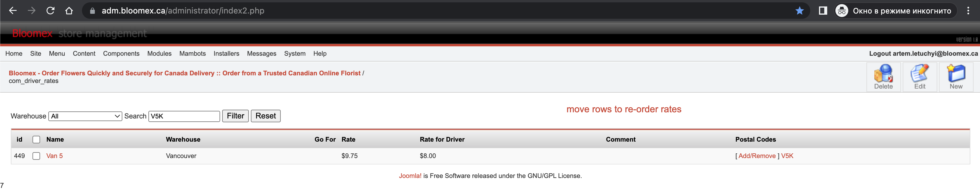This screenshot has width=980, height=190.
Task: Open the Installers menu
Action: click(x=226, y=54)
